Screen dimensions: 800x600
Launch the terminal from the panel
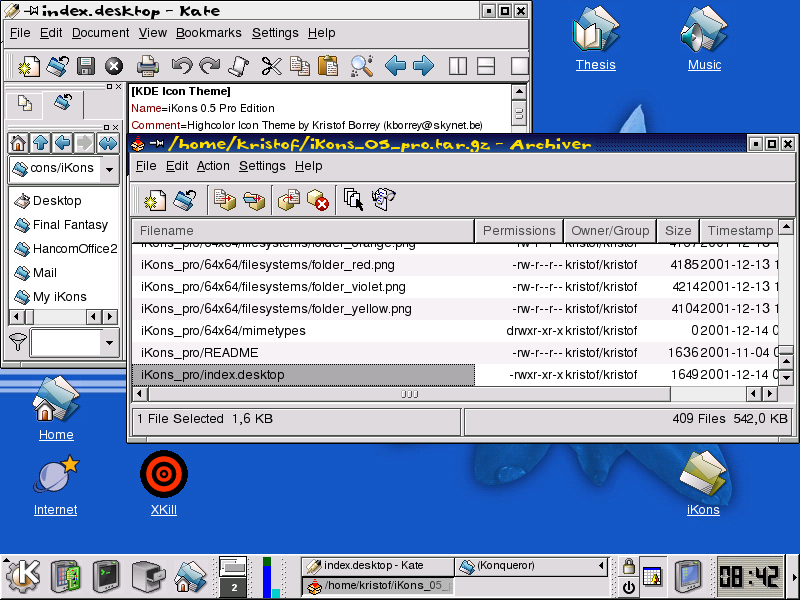coord(107,577)
